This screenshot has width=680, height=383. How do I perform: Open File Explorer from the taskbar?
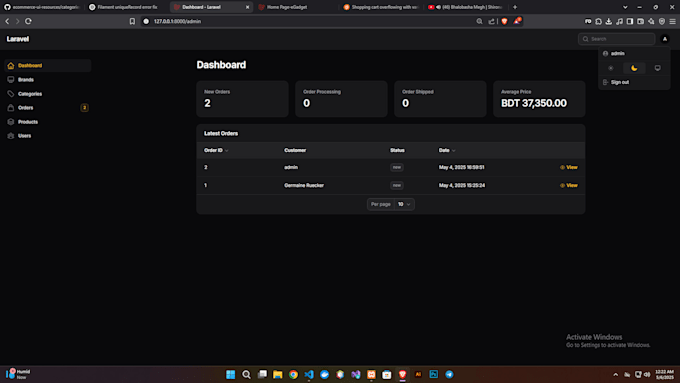pyautogui.click(x=278, y=374)
